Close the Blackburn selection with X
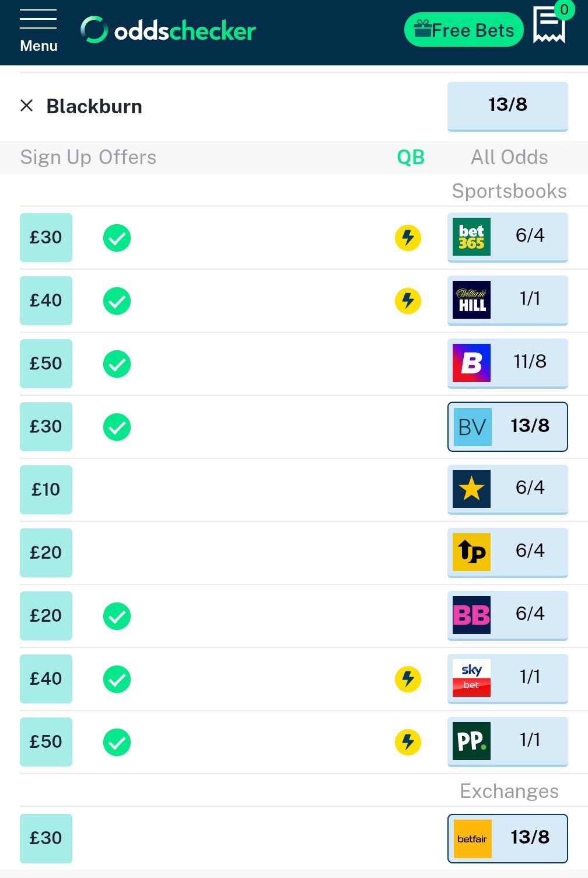Screen dimensions: 588x878 [x=26, y=106]
